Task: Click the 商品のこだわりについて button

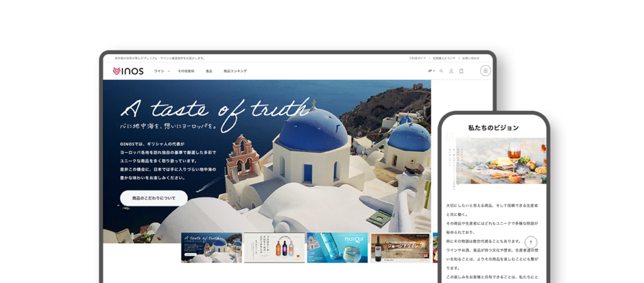Action: pyautogui.click(x=154, y=198)
